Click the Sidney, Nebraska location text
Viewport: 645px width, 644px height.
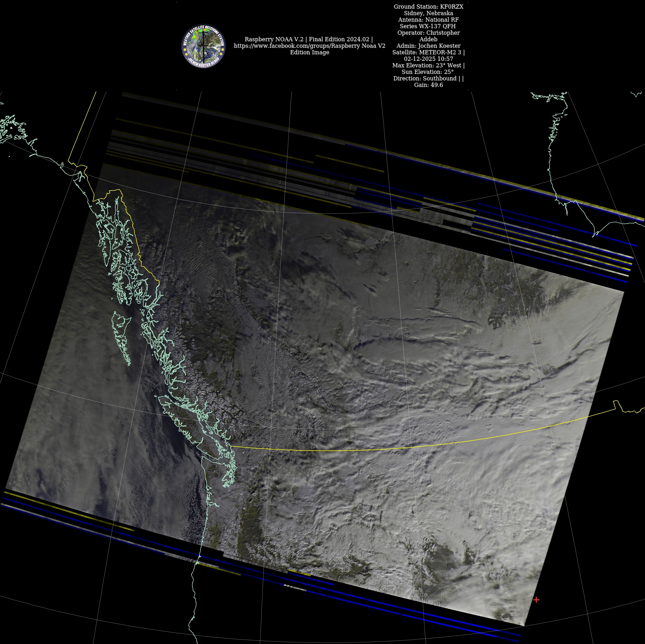(428, 13)
